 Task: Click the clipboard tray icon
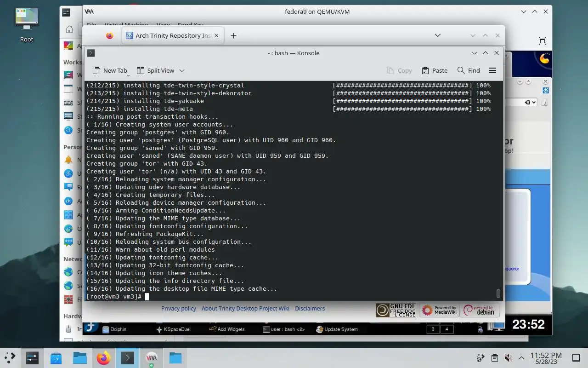coord(494,358)
